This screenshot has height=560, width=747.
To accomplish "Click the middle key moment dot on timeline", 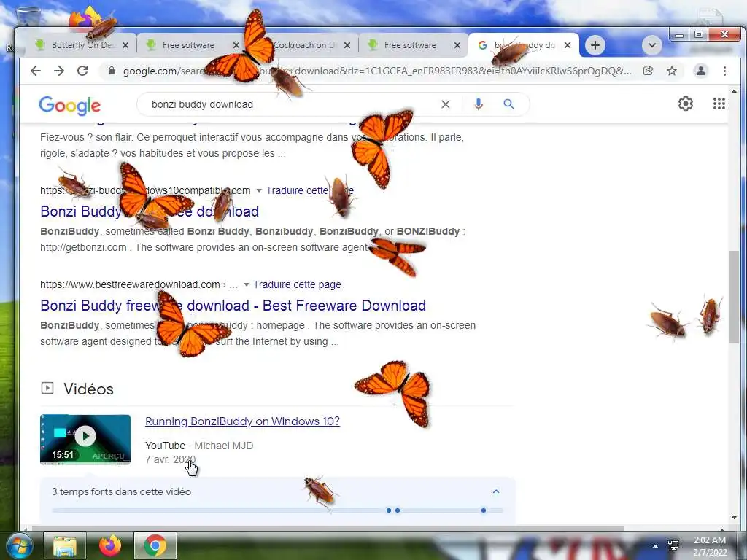I will tap(398, 510).
